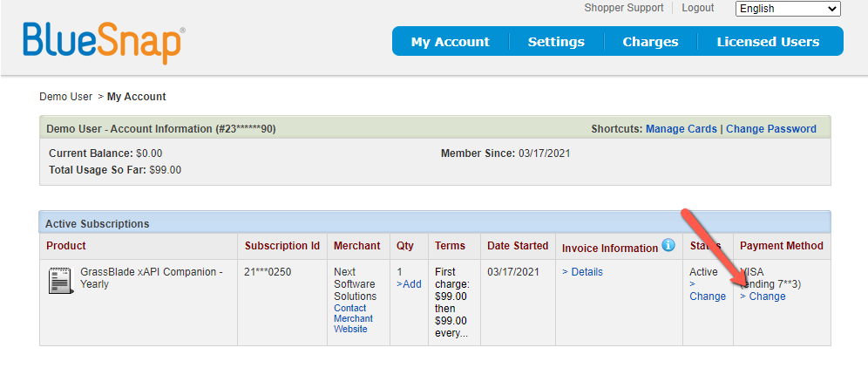
Task: Click the Date Started column header
Action: point(518,246)
